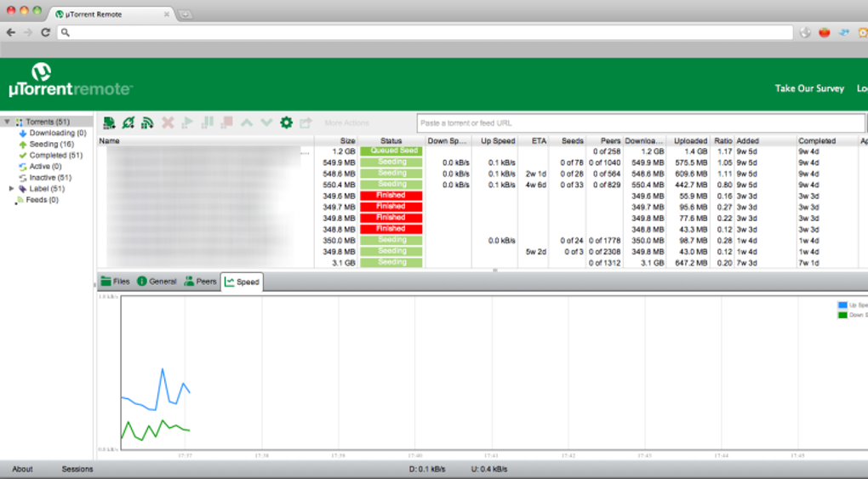Sort by the Peers column header
The height and width of the screenshot is (479, 868).
(604, 141)
